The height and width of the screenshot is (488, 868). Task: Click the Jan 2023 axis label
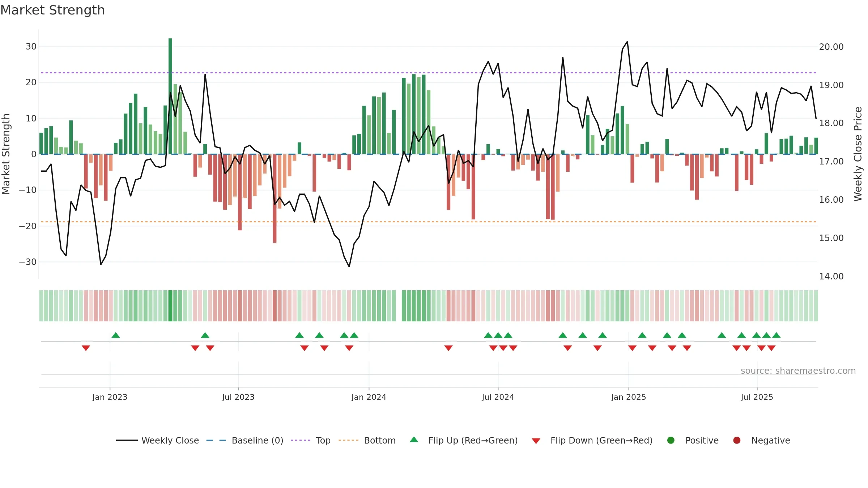coord(110,397)
